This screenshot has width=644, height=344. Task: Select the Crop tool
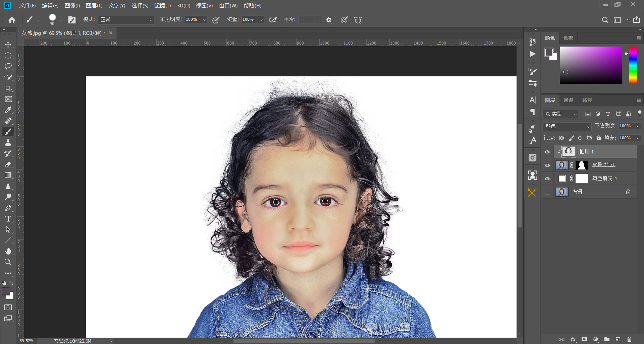click(x=8, y=88)
